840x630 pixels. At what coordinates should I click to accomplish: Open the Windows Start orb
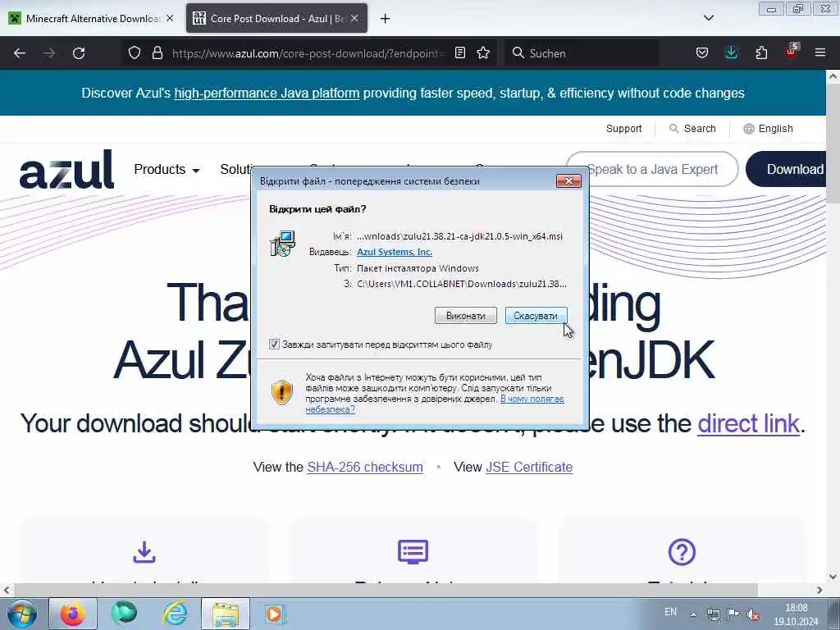tap(21, 614)
